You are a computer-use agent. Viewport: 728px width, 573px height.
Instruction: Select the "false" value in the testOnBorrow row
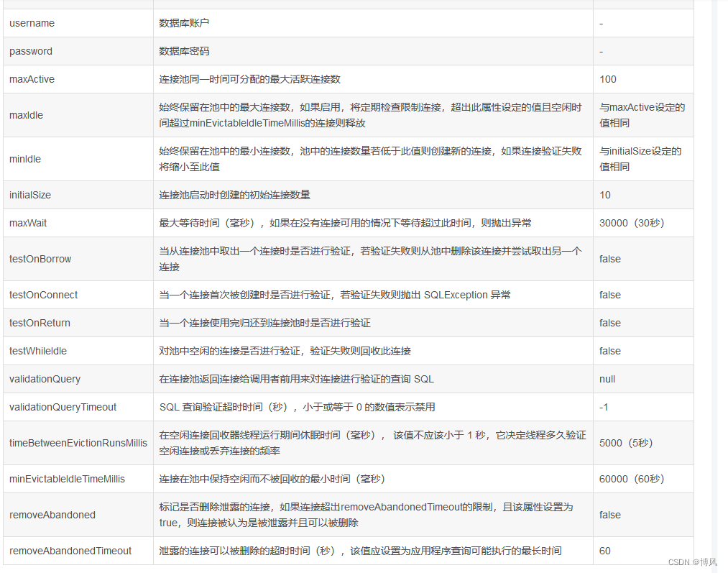coord(610,259)
